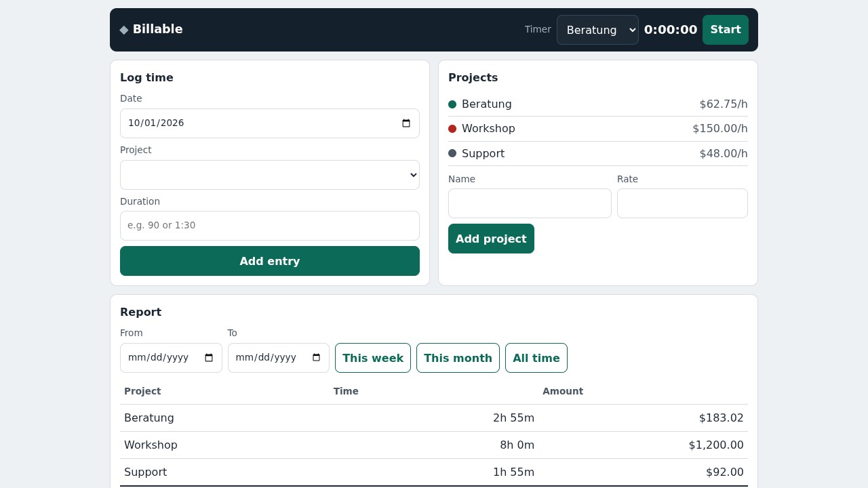The width and height of the screenshot is (868, 488).
Task: Select Beratung in the Projects list
Action: pyautogui.click(x=487, y=104)
